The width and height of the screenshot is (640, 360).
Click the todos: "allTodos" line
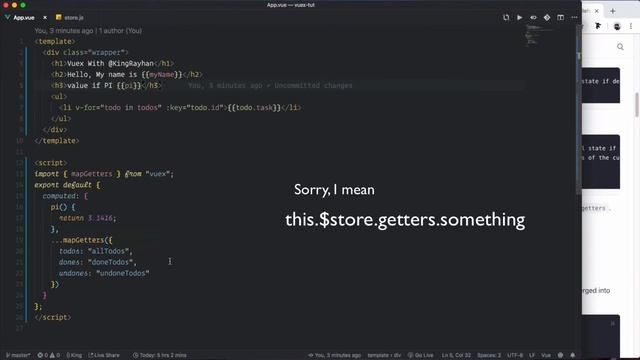coord(96,251)
